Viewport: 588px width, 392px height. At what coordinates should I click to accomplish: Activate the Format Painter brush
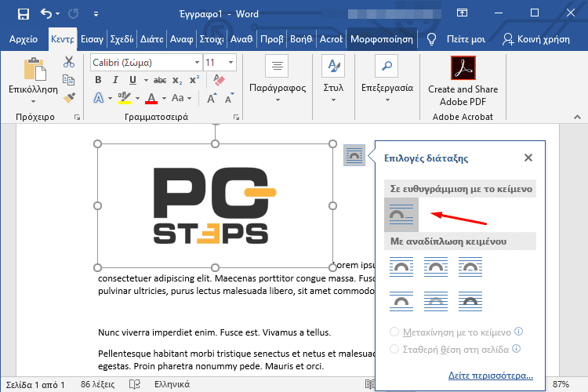[x=69, y=97]
